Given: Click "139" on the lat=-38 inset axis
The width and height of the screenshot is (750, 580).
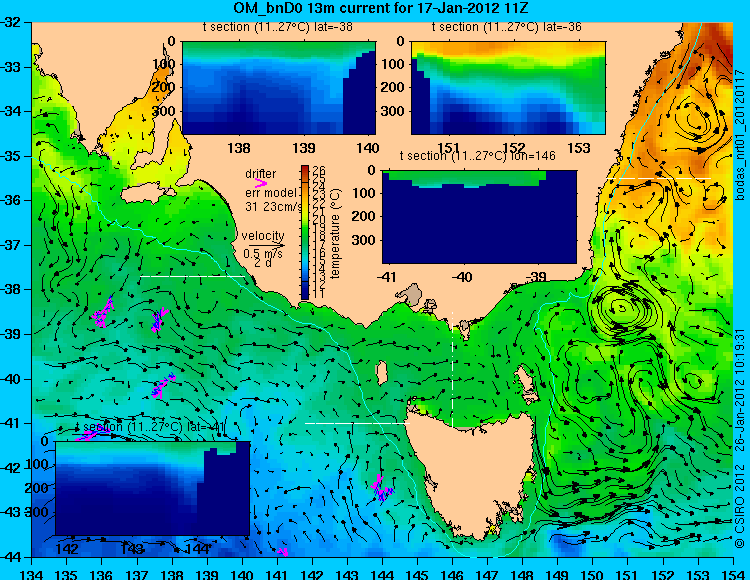Looking at the screenshot, I should click(x=304, y=148).
